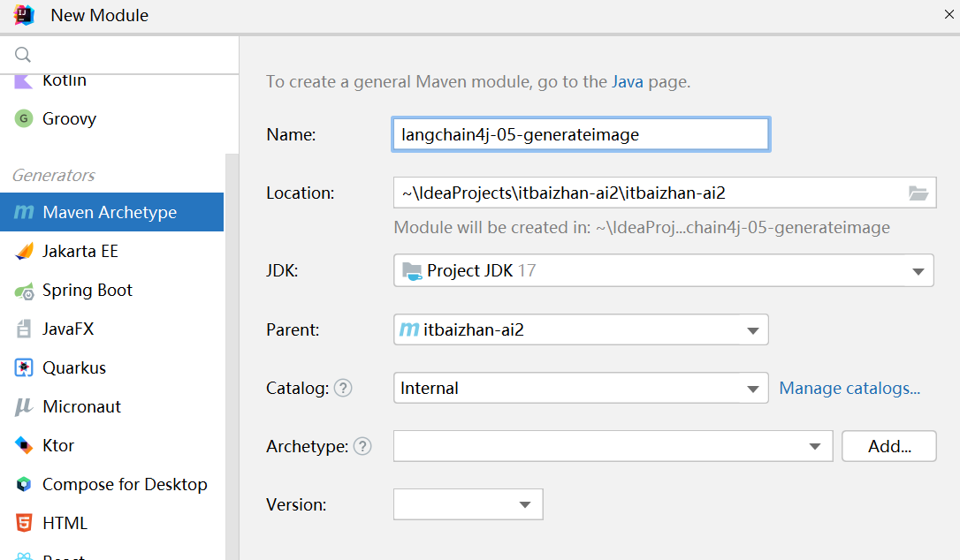Click the IntelliJ IDEA logo in title bar

[24, 15]
